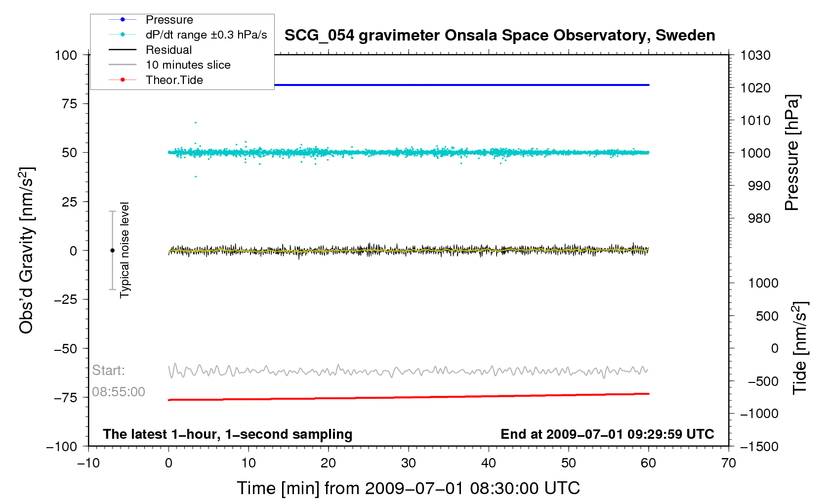The width and height of the screenshot is (828, 504).
Task: Click the black Residual legend line sample
Action: (123, 50)
